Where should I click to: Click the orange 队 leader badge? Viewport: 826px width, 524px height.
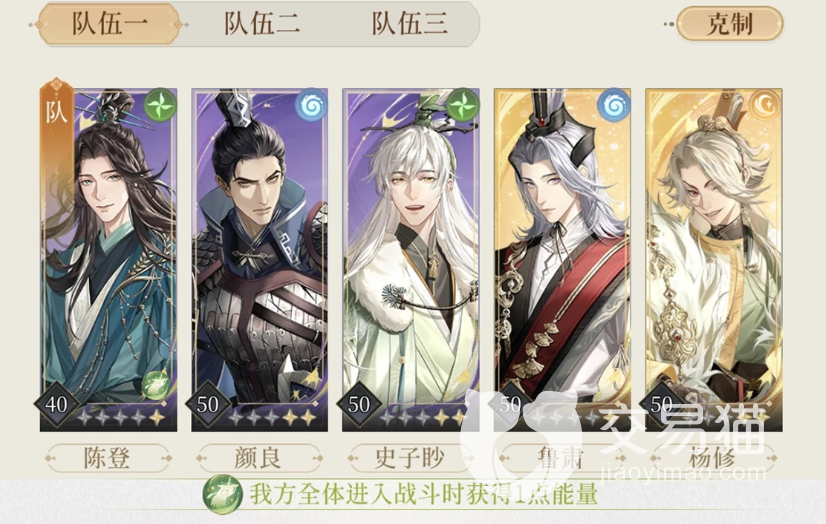pyautogui.click(x=57, y=111)
